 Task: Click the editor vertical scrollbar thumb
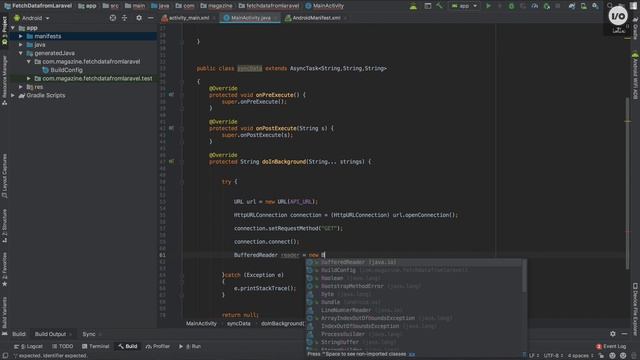click(627, 184)
